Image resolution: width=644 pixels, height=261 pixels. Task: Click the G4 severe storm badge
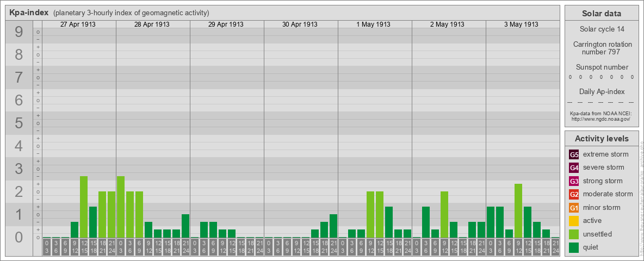pos(574,168)
